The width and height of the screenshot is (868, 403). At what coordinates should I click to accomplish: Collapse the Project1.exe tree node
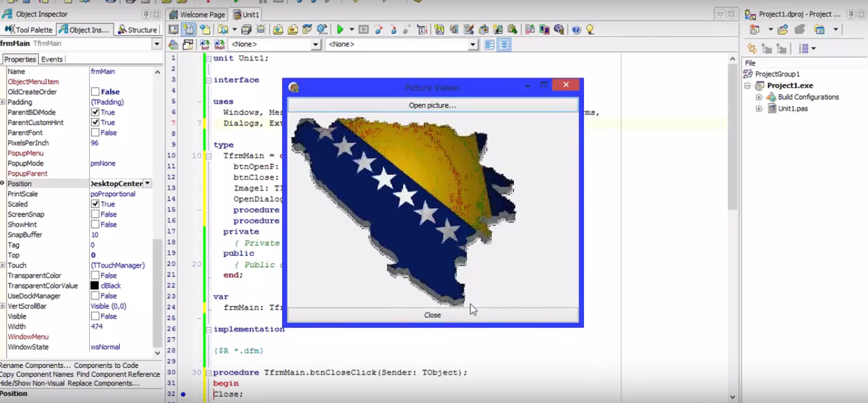pos(748,86)
